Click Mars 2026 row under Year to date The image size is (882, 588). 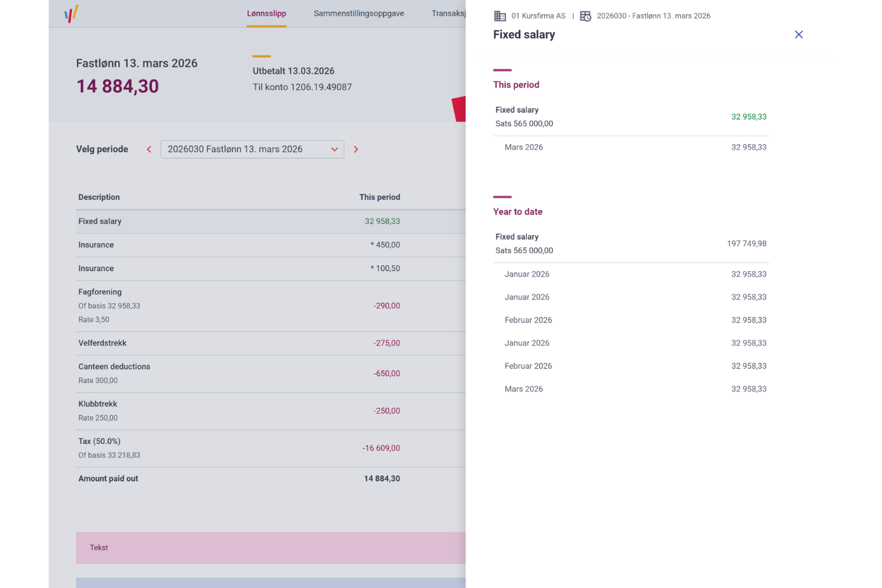point(631,389)
